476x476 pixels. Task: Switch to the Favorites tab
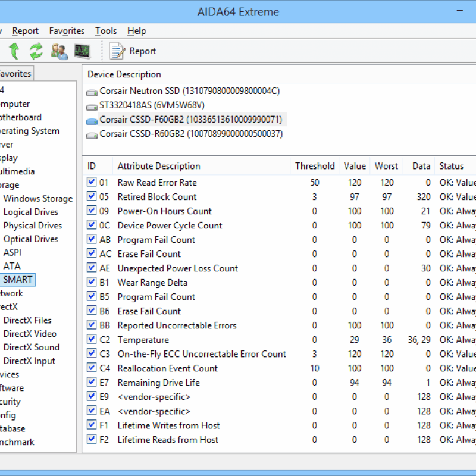tap(16, 73)
